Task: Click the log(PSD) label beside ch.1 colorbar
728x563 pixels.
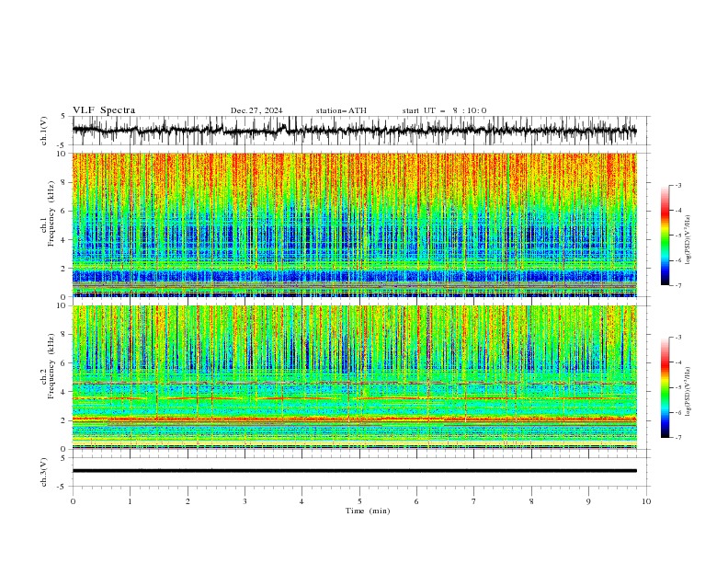Action: [688, 240]
